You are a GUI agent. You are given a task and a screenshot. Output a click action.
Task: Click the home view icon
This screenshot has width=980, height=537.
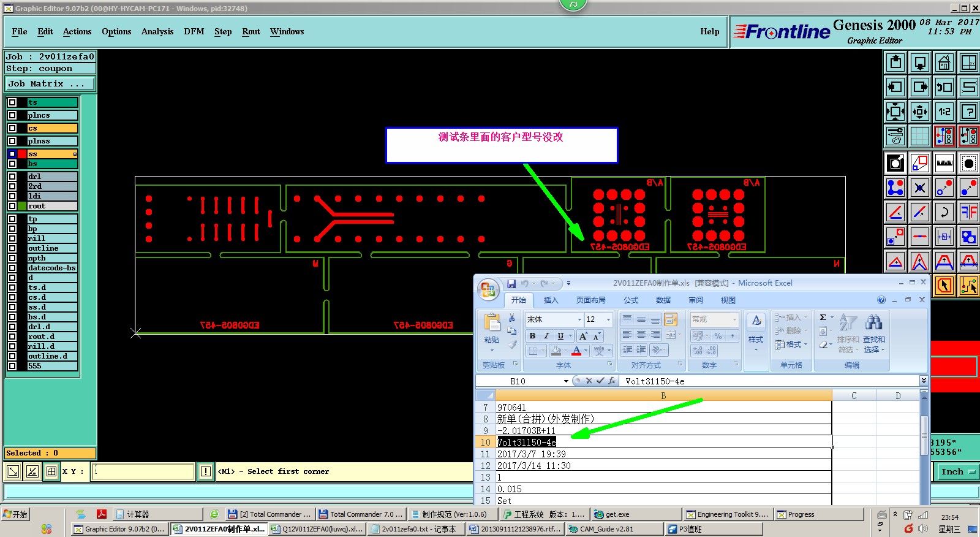(944, 63)
